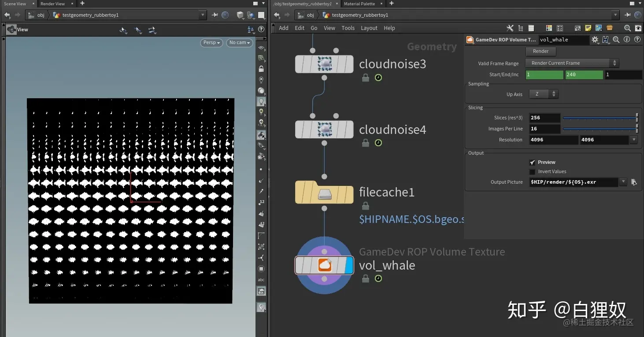Open the Layout menu

(x=369, y=28)
